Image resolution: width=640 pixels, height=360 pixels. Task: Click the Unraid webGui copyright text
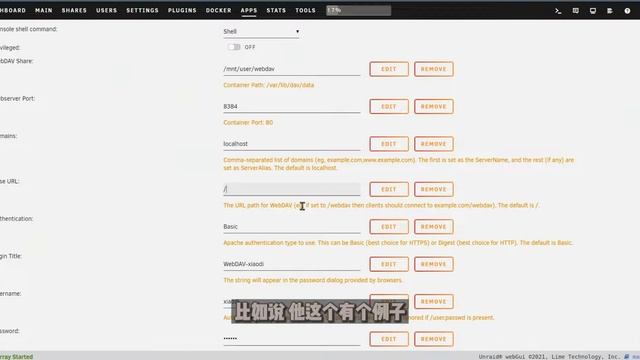(549, 357)
